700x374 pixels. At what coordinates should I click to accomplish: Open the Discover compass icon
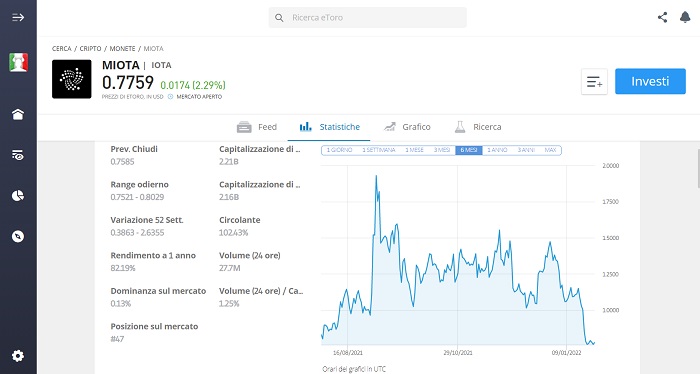18,236
